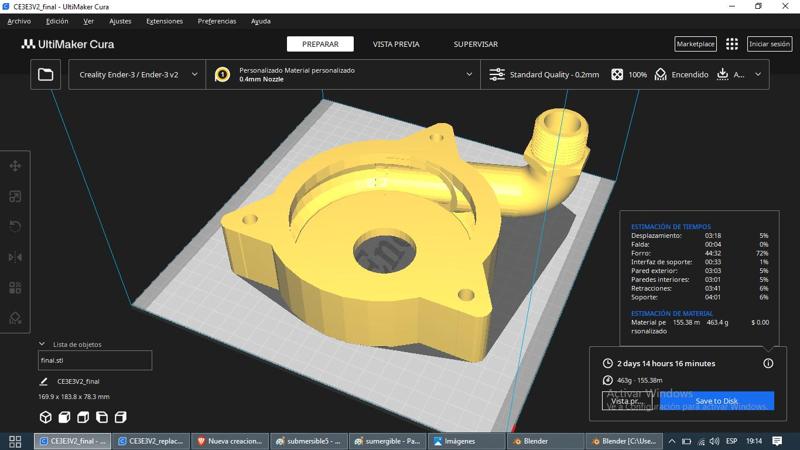
Task: Switch to the VISTA PREVIA stage tab
Action: click(396, 44)
